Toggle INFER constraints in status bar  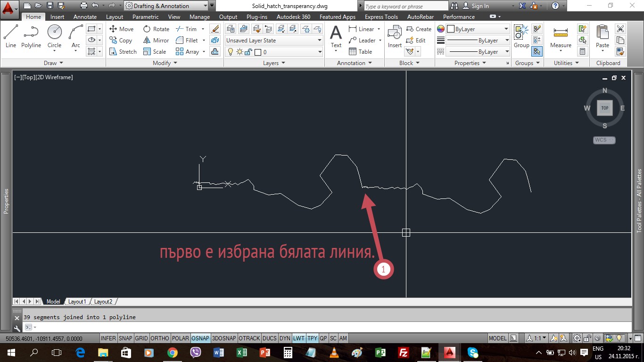click(x=108, y=338)
